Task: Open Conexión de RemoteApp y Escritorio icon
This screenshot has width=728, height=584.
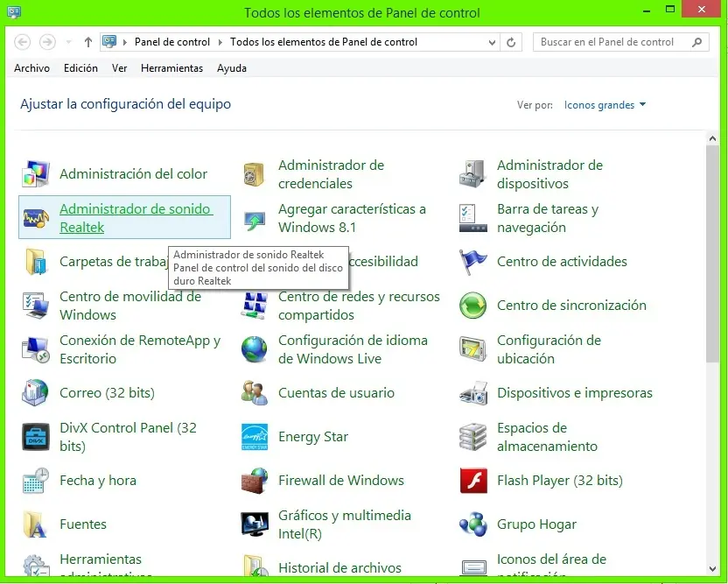Action: 36,349
